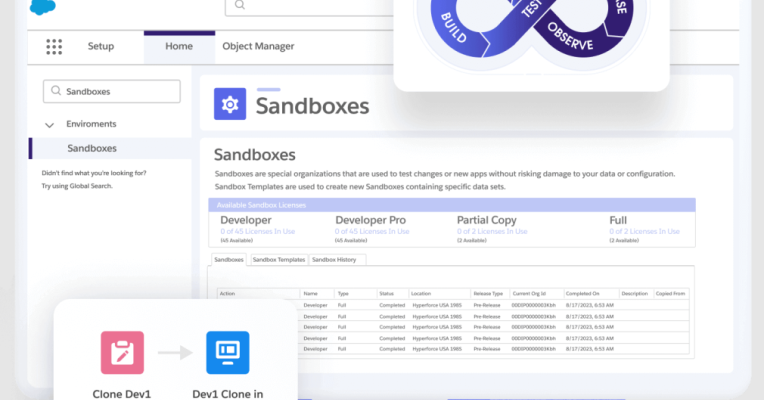The width and height of the screenshot is (764, 400).
Task: Switch to the Home tab
Action: (179, 46)
